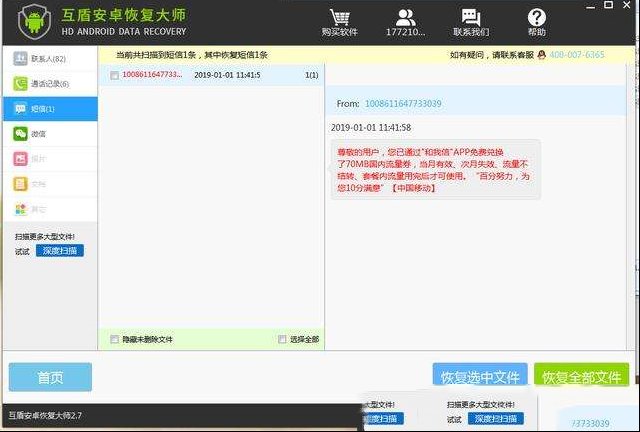Open the 帮助 question mark icon
This screenshot has height=432, width=640.
pos(536,18)
